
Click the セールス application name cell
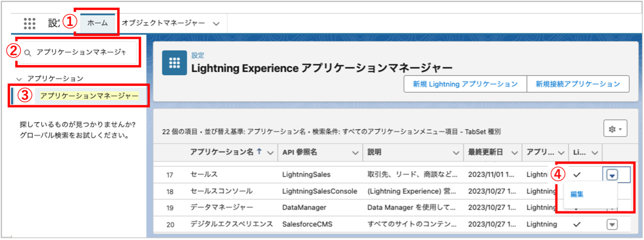tap(204, 174)
